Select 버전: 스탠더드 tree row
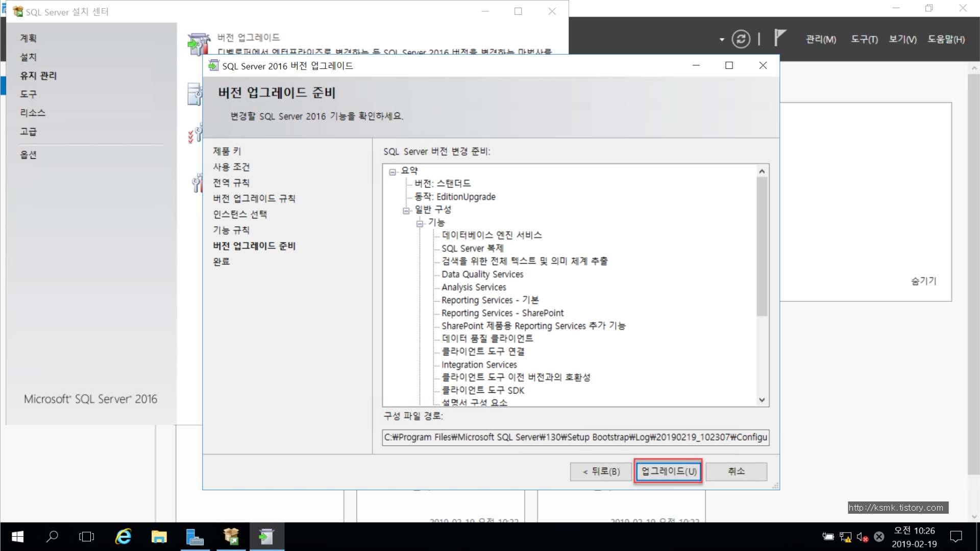 (x=443, y=183)
